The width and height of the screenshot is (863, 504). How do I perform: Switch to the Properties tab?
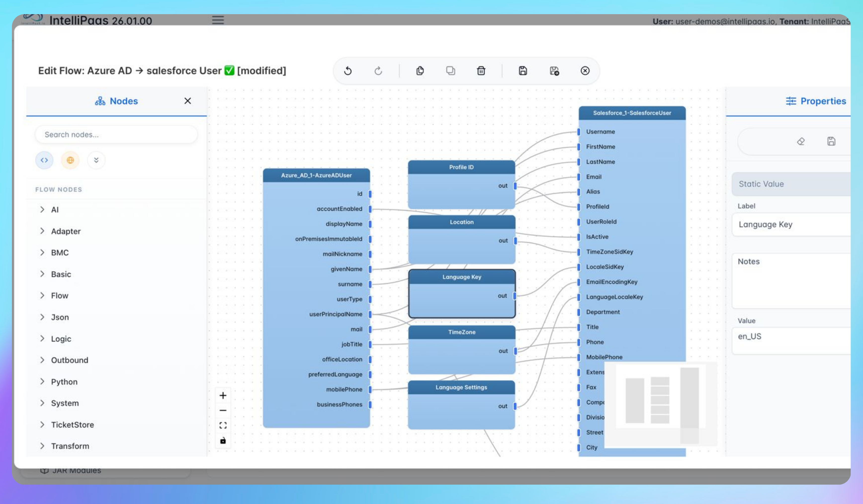pyautogui.click(x=816, y=101)
